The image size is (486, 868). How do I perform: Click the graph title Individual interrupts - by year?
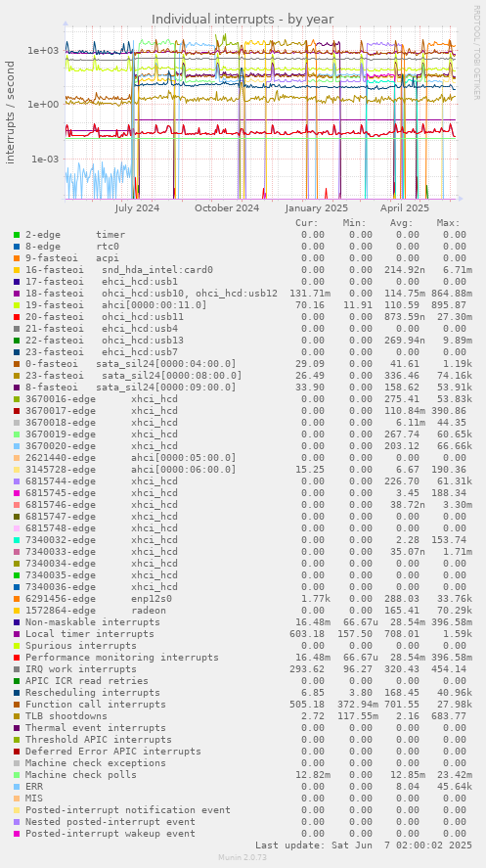[x=243, y=20]
